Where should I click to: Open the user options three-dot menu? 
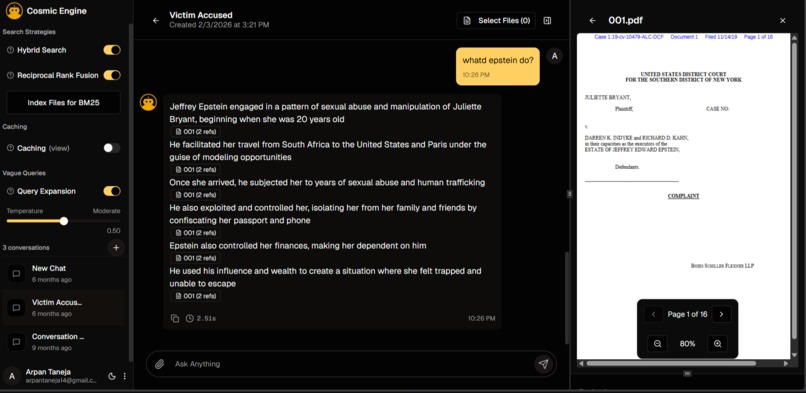pos(124,376)
